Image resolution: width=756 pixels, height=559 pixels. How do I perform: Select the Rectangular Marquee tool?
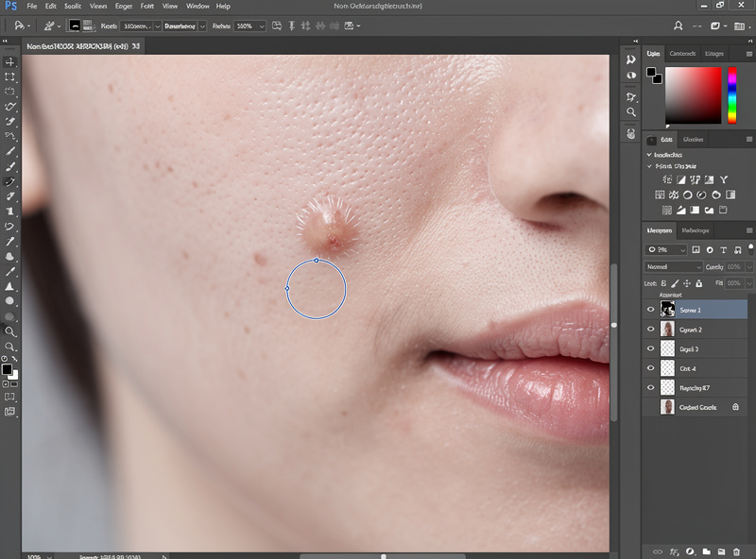(9, 76)
